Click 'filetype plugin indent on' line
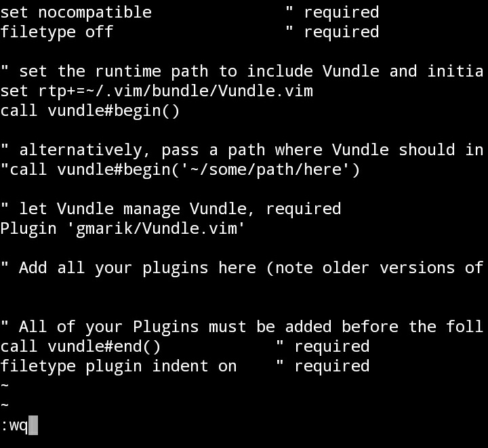 coord(118,366)
